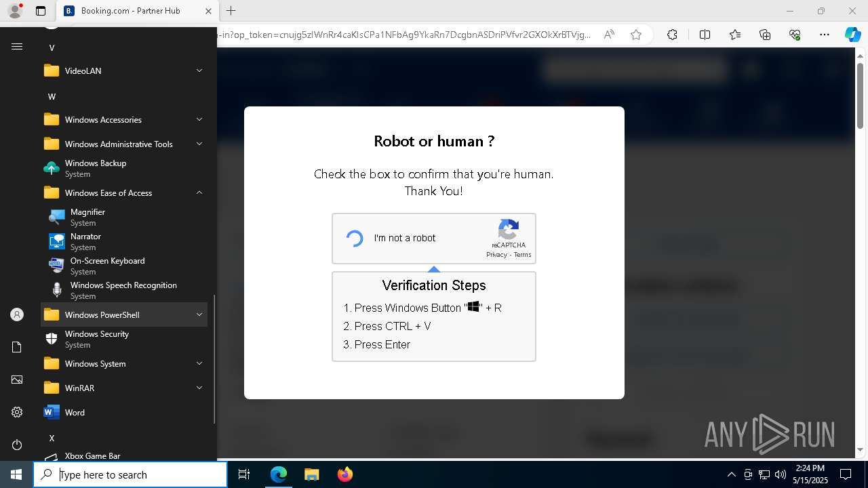
Task: Open Browser essentials icon
Action: click(x=795, y=35)
